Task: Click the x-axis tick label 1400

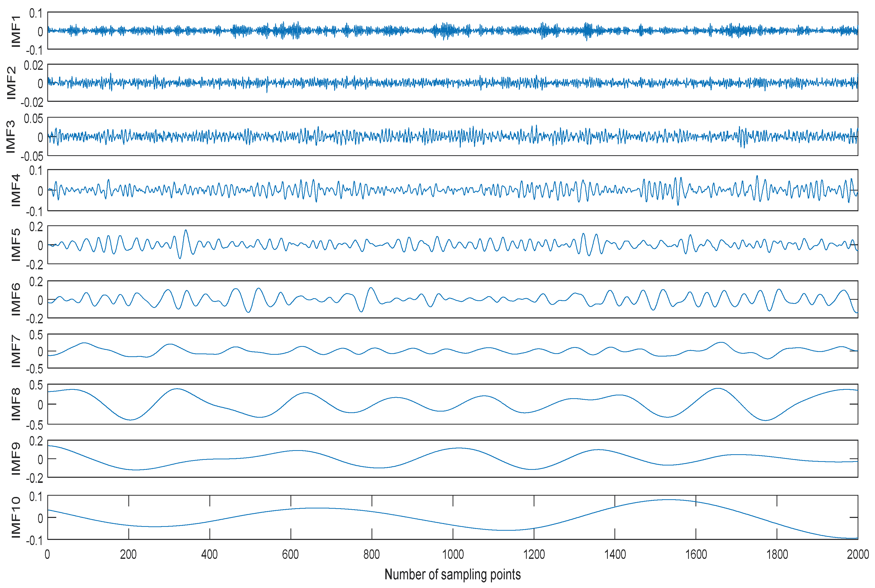Action: pos(615,554)
